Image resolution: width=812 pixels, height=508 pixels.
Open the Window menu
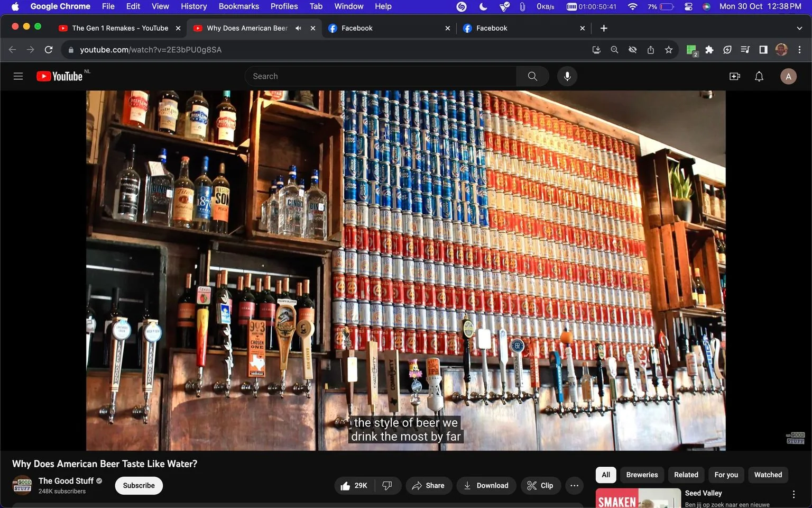point(349,6)
